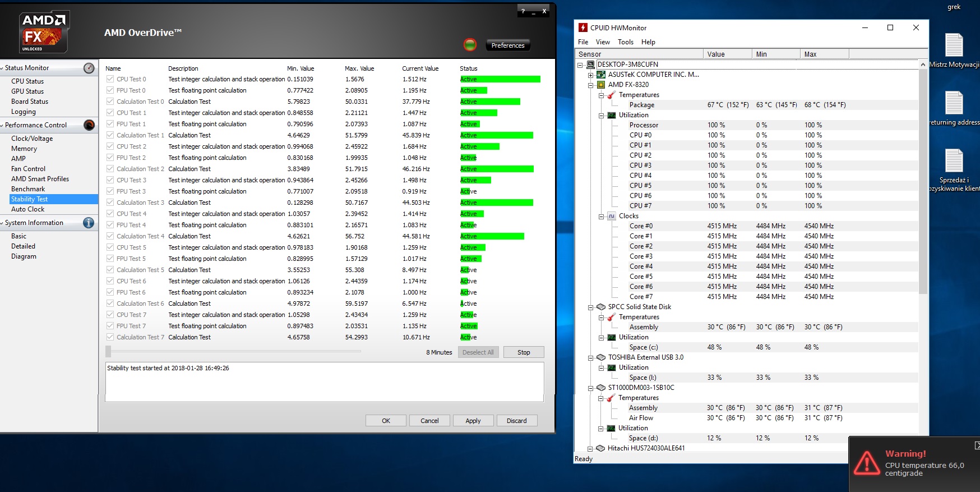Image resolution: width=980 pixels, height=492 pixels.
Task: Open the File menu in HWMonitor
Action: 583,42
